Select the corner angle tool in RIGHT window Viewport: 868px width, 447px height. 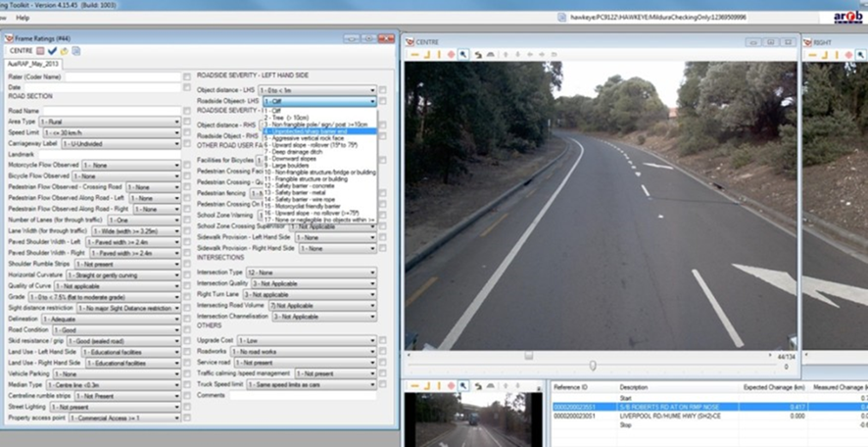(825, 54)
